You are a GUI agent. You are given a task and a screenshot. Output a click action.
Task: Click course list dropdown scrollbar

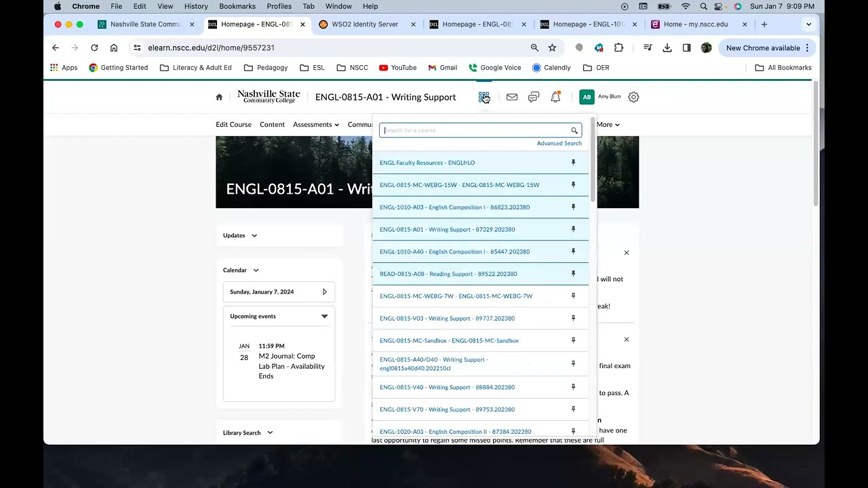point(593,160)
